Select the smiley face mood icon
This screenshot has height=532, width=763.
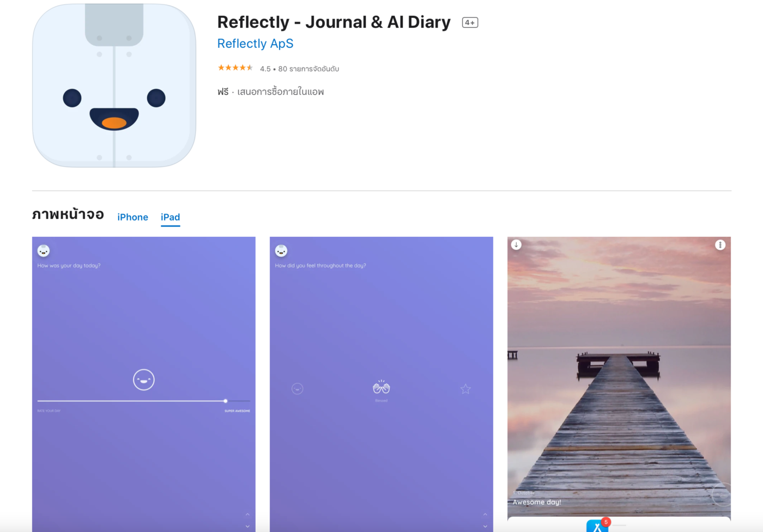click(x=144, y=380)
